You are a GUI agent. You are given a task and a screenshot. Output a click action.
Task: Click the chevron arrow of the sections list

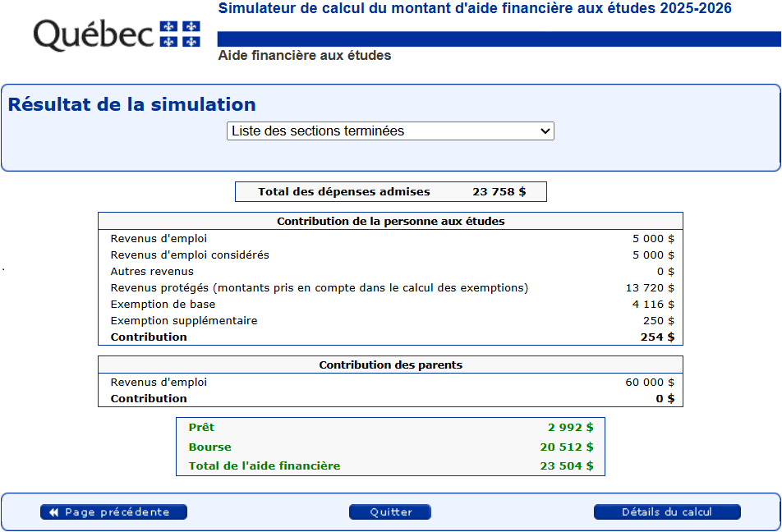coord(544,131)
